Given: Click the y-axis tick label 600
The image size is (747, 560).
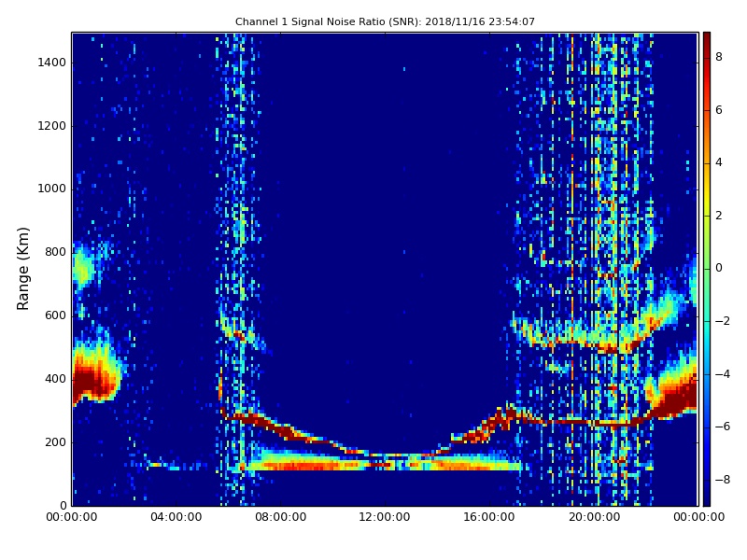Looking at the screenshot, I should click(x=55, y=315).
